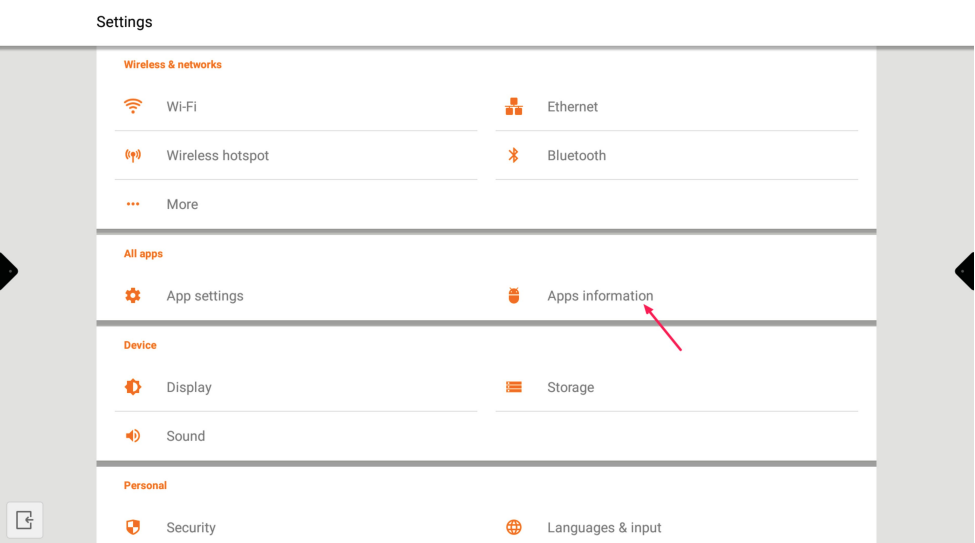Screen dimensions: 975x543
Task: Open the Storage settings entry
Action: click(x=570, y=388)
